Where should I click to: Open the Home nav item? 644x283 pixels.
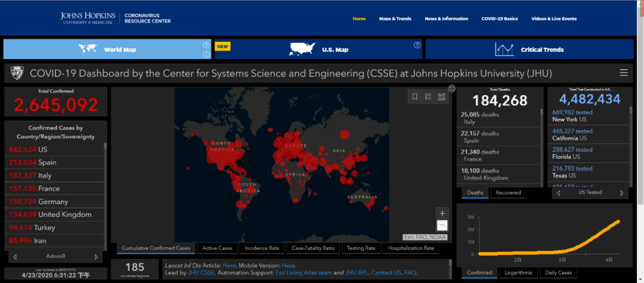click(359, 19)
